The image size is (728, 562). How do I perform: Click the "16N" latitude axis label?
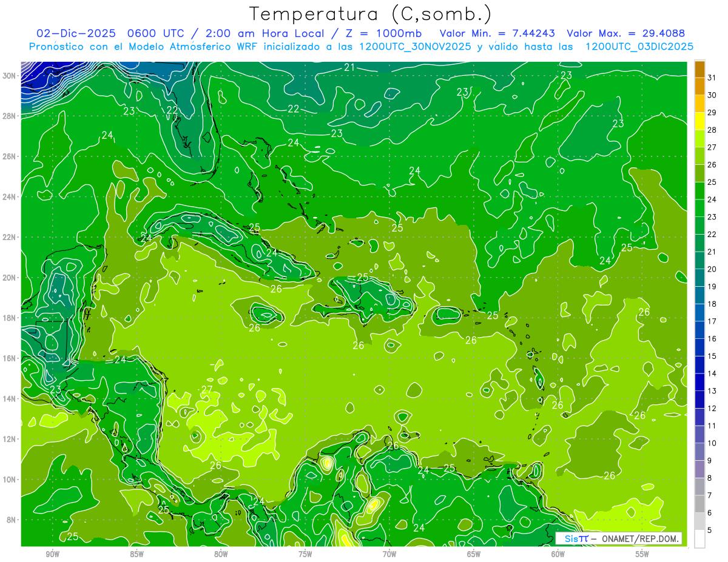click(x=10, y=358)
